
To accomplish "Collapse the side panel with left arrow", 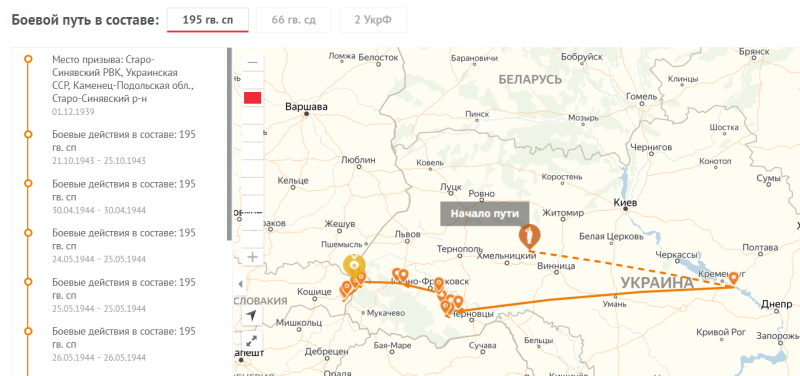I will [x=240, y=284].
